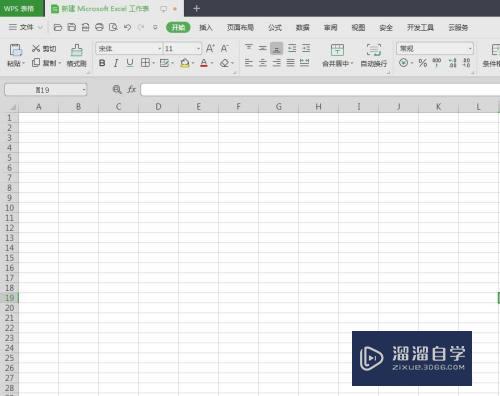This screenshot has height=396, width=500.
Task: Click the red Font Color A icon
Action: pyautogui.click(x=204, y=63)
